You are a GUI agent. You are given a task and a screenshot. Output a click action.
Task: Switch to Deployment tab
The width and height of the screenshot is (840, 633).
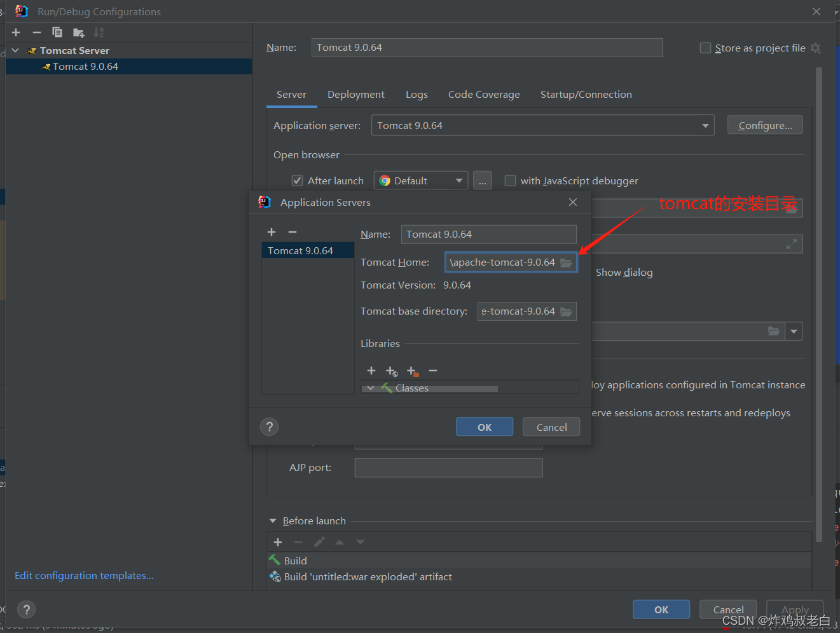[356, 95]
